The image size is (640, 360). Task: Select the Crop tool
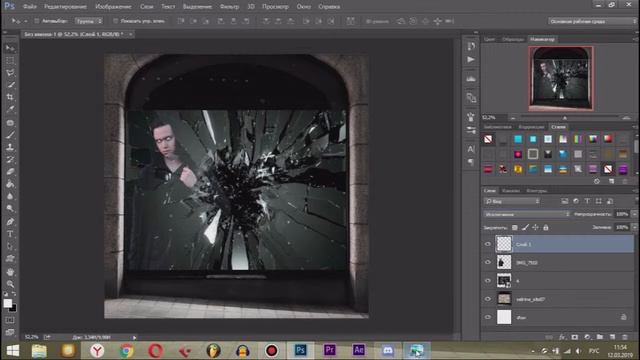click(x=10, y=97)
